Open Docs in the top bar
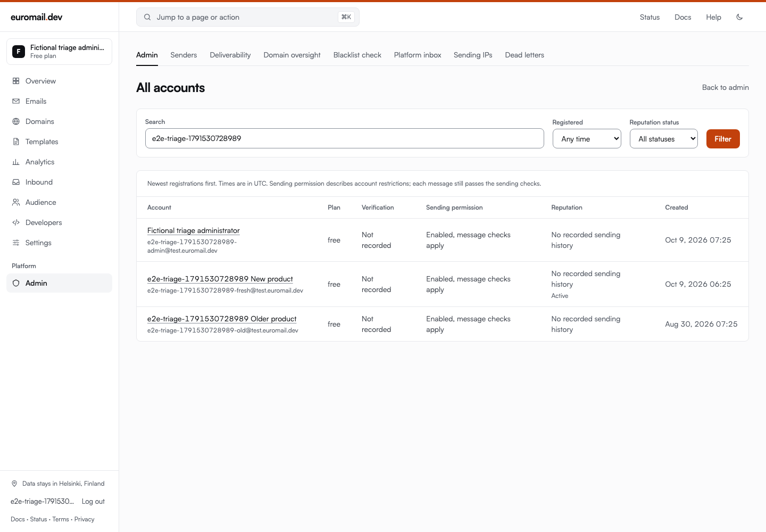This screenshot has width=766, height=532. (683, 17)
